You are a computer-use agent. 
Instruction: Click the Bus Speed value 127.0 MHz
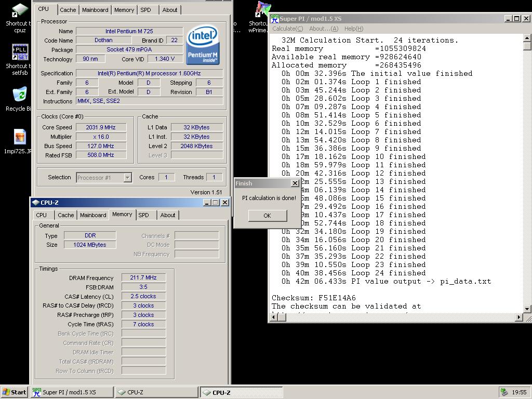pyautogui.click(x=101, y=146)
